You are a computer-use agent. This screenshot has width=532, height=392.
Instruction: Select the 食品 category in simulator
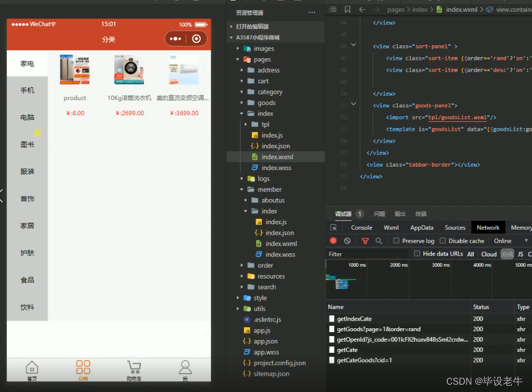[27, 280]
